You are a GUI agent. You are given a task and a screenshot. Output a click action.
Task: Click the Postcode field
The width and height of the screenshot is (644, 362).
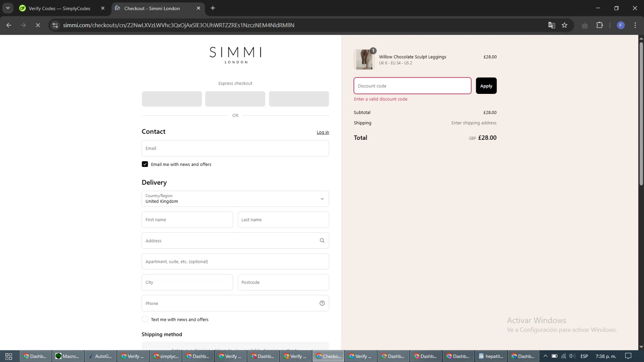point(283,282)
